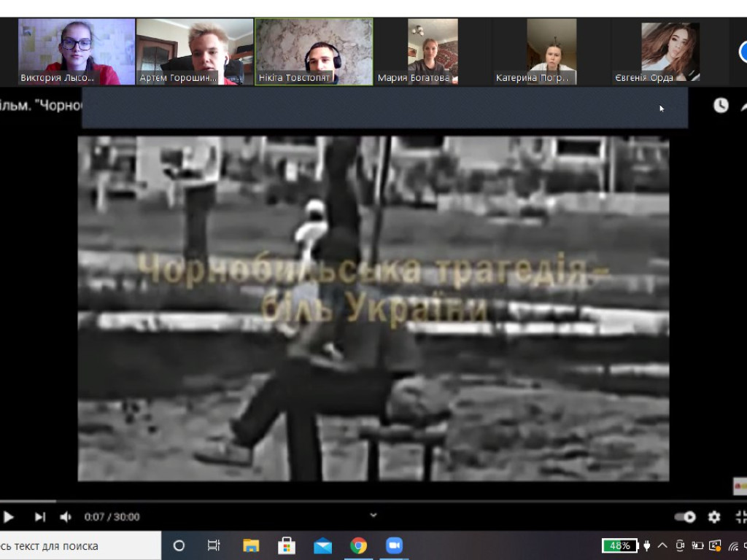Click Євгенія Орда's video tile

click(670, 52)
